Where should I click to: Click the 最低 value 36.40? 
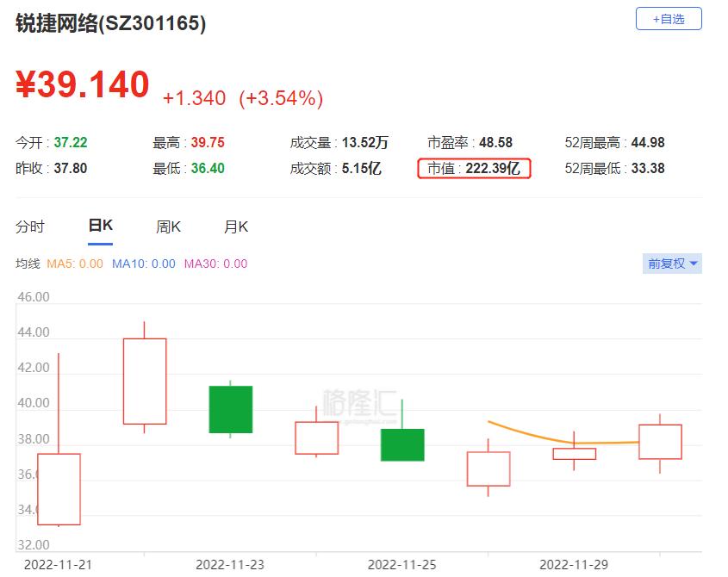208,169
